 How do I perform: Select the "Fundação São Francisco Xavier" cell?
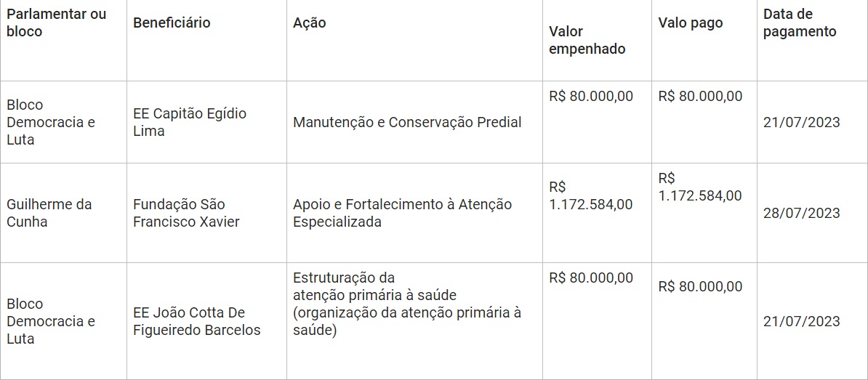[186, 213]
